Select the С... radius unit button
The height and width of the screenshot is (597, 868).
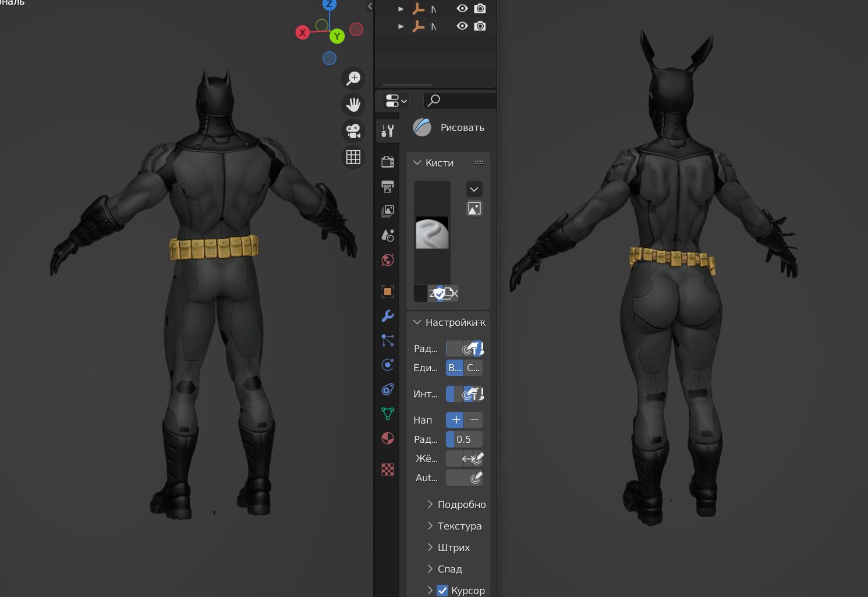tap(473, 368)
